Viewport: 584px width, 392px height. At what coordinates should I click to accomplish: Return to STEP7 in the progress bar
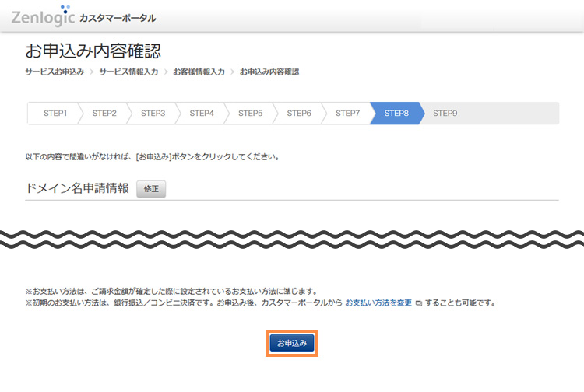(347, 114)
